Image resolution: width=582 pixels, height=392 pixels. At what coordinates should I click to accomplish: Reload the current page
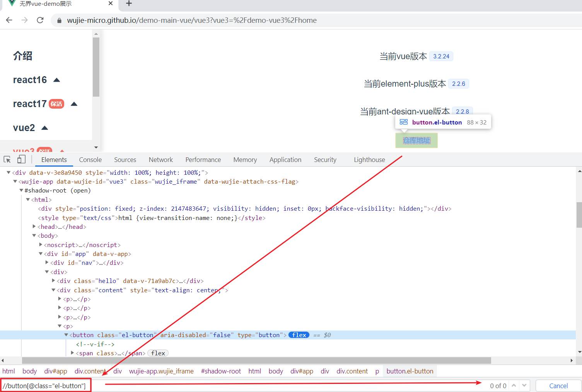pos(40,20)
